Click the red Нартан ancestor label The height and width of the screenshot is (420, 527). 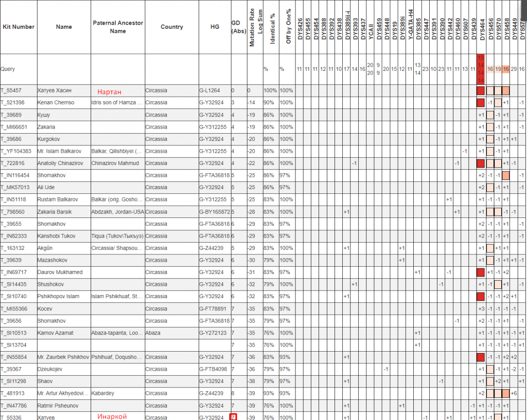click(110, 92)
